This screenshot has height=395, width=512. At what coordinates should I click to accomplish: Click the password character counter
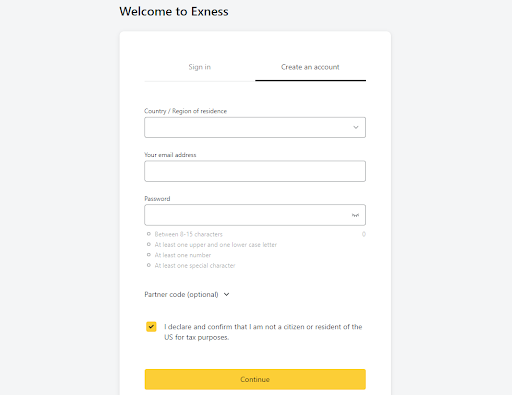364,234
